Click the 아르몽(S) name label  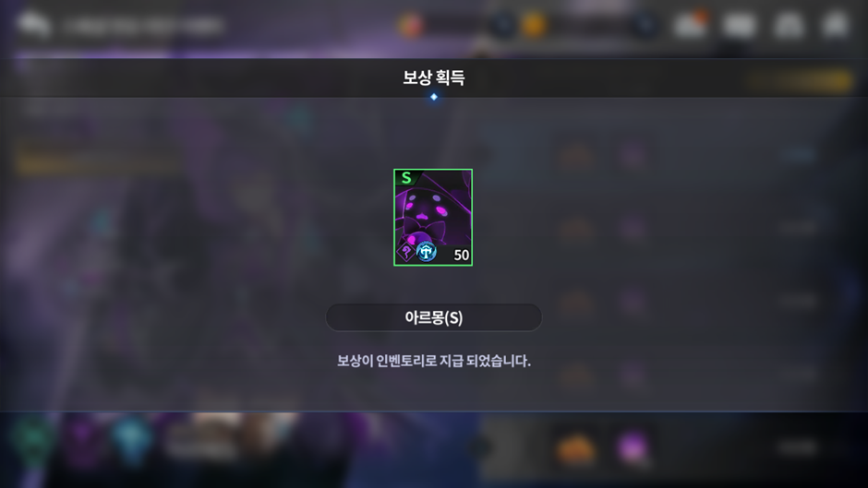tap(434, 317)
